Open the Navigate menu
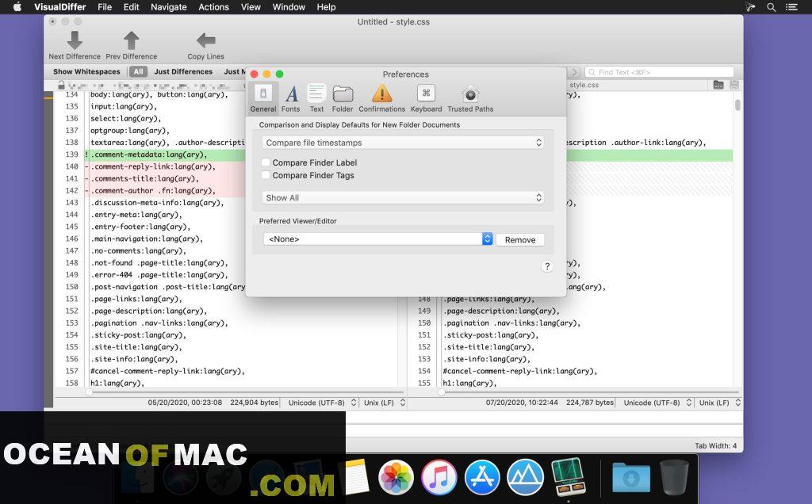This screenshot has width=812, height=504. coord(168,7)
